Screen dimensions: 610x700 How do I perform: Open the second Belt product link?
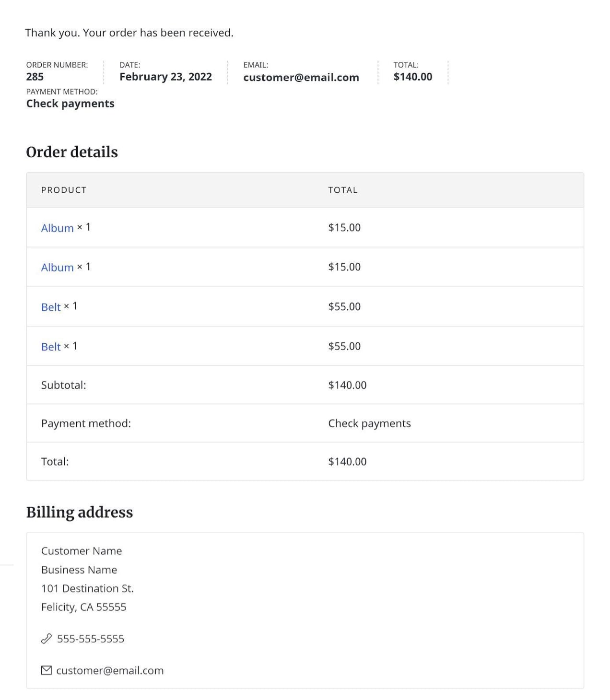(x=50, y=346)
